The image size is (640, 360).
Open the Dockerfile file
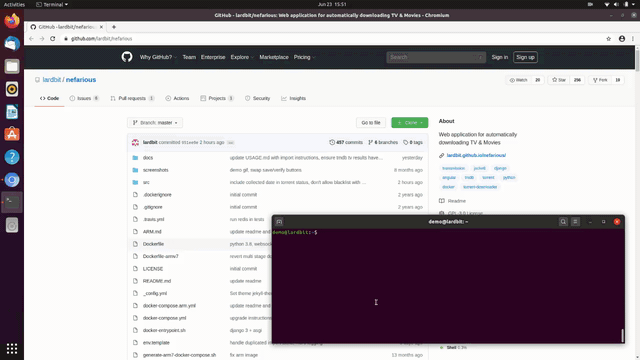click(153, 244)
